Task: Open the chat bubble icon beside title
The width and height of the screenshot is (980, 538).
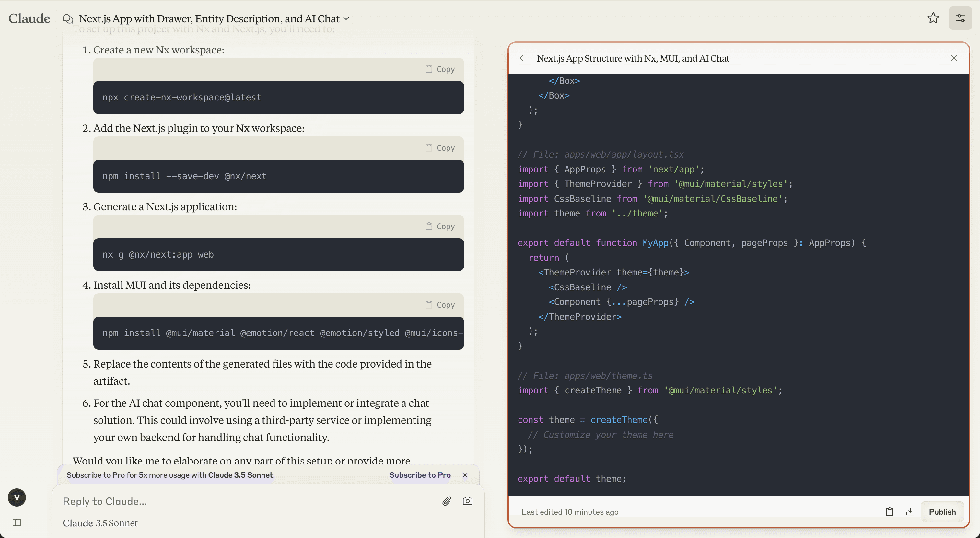Action: click(68, 19)
